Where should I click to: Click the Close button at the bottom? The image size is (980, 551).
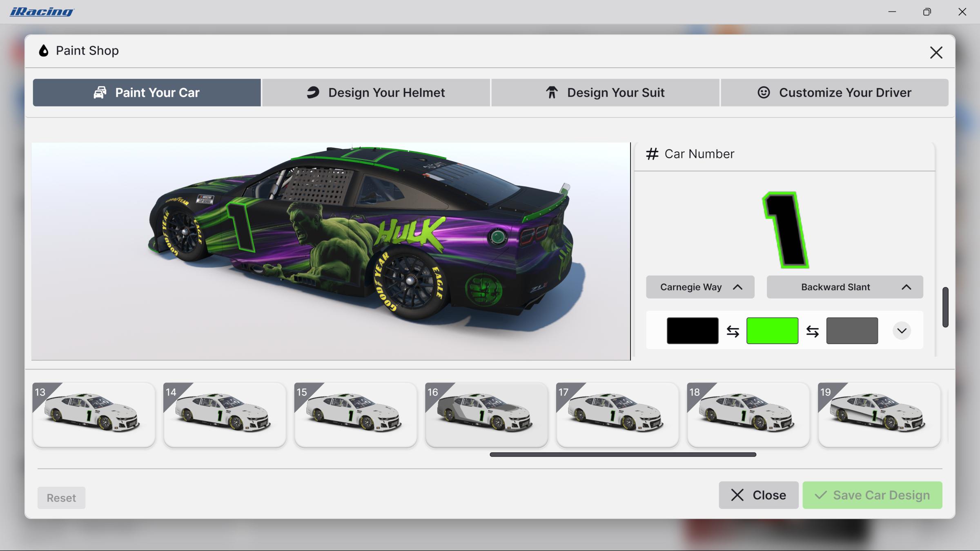[x=758, y=495]
